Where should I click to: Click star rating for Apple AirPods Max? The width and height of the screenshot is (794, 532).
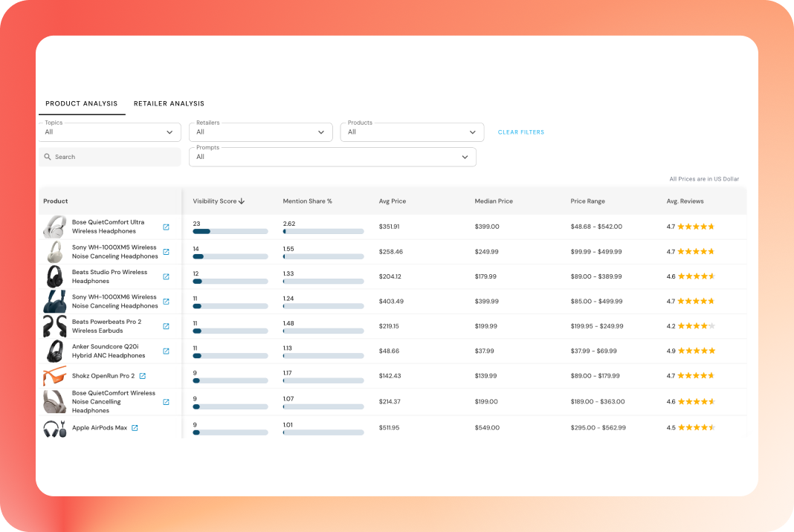click(697, 428)
